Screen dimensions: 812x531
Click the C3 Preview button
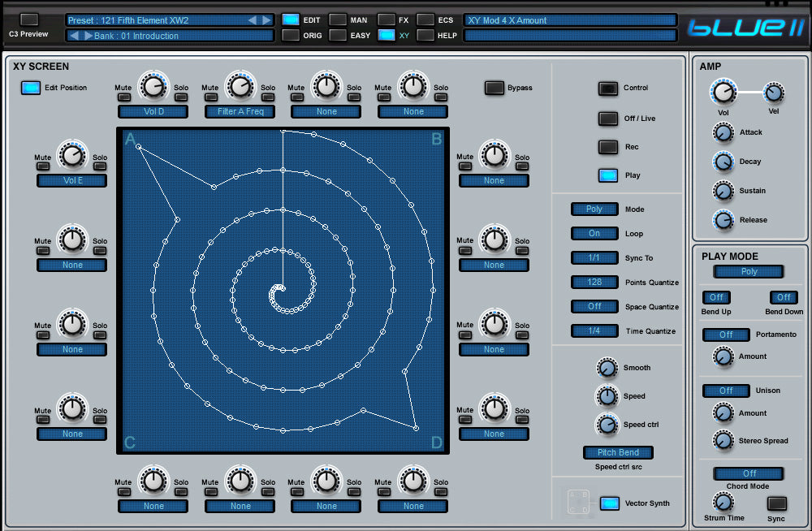tap(28, 19)
